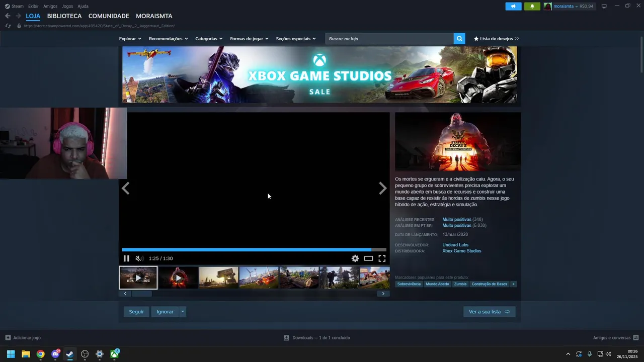Open the moraismta account dropdown

(x=569, y=6)
